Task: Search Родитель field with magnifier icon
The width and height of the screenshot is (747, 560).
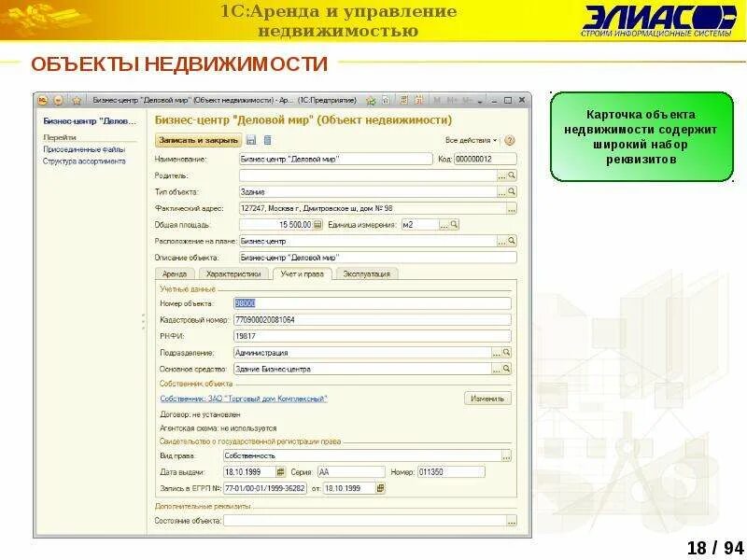Action: coord(512,175)
